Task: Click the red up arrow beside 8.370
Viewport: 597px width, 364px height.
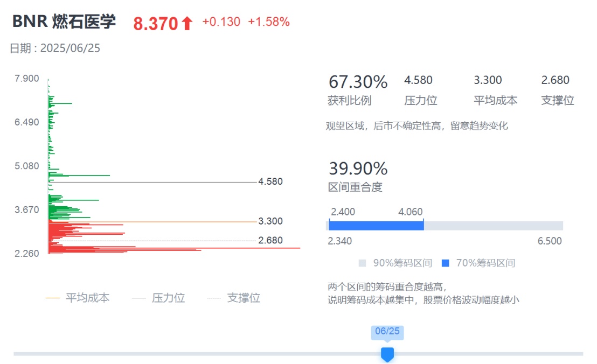Action: (187, 23)
